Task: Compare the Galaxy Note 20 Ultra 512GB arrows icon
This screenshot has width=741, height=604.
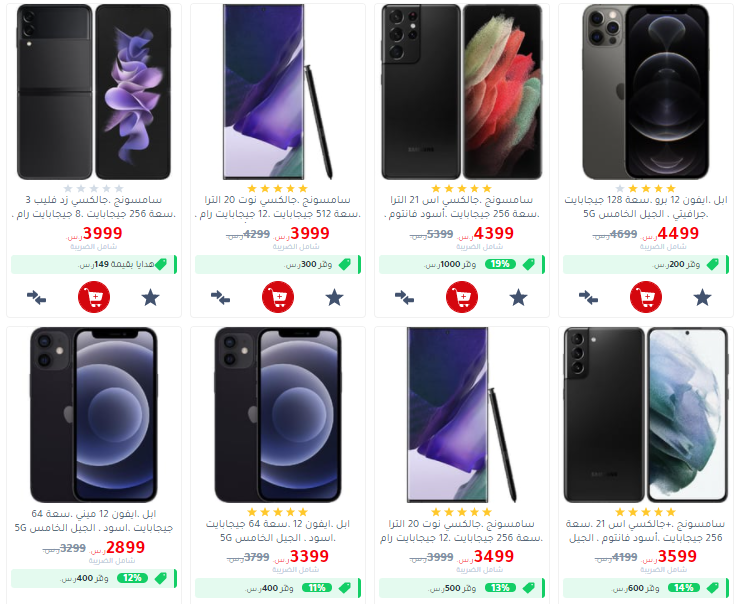Action: tap(220, 298)
